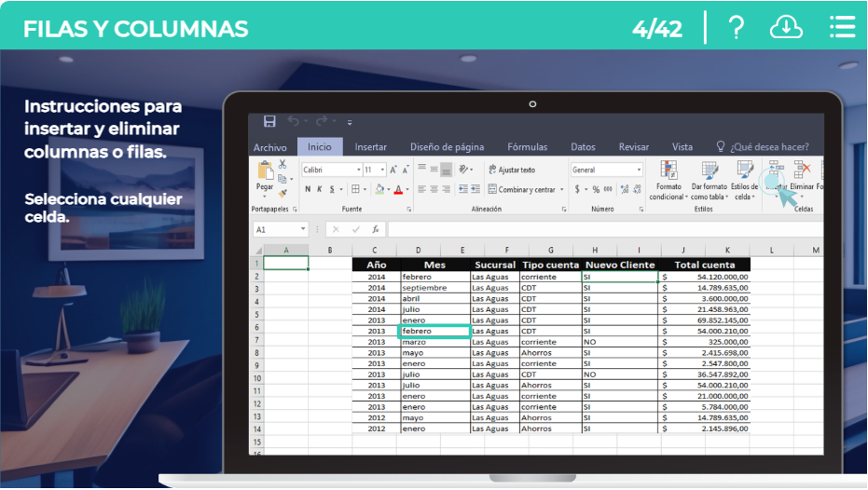The image size is (868, 490).
Task: Toggle italic with the K button
Action: [x=319, y=189]
